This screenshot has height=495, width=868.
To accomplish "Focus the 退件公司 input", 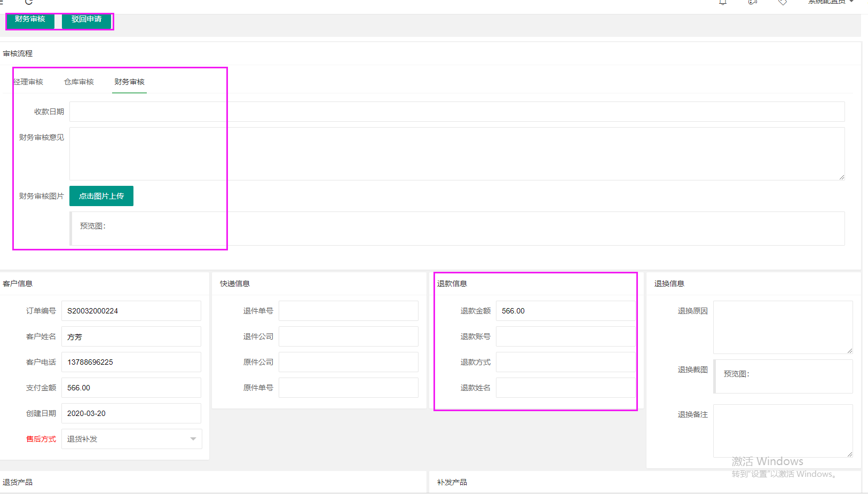I will 349,336.
